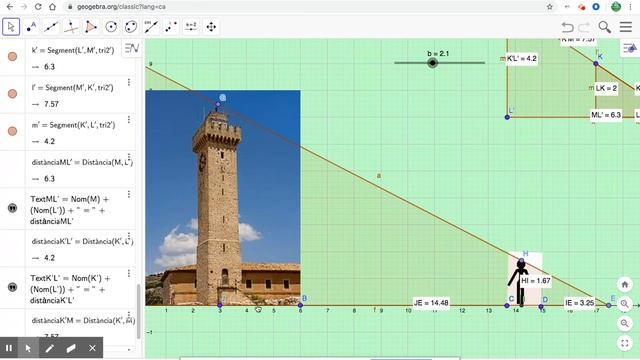
Task: Open more options for TextK'L' row
Action: coord(129,273)
